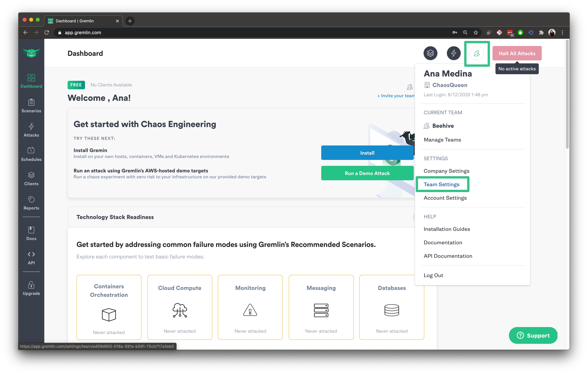Click the Cloud Compute card
The width and height of the screenshot is (588, 374).
click(180, 307)
